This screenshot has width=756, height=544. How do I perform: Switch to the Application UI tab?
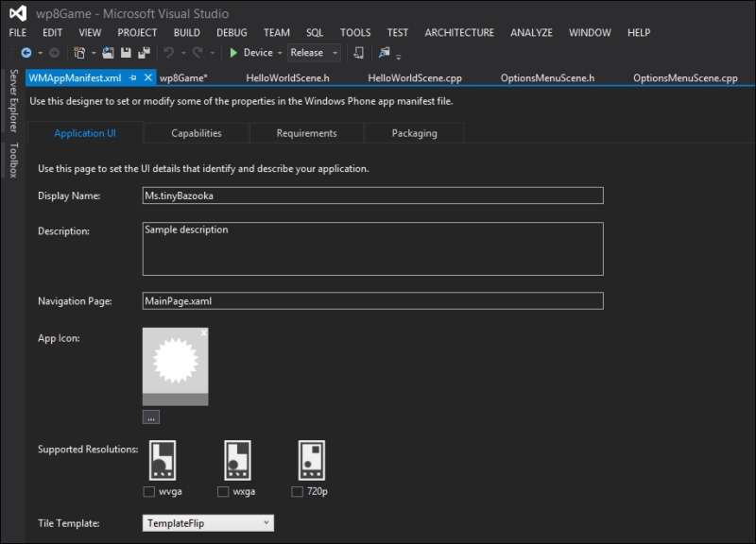pyautogui.click(x=85, y=133)
